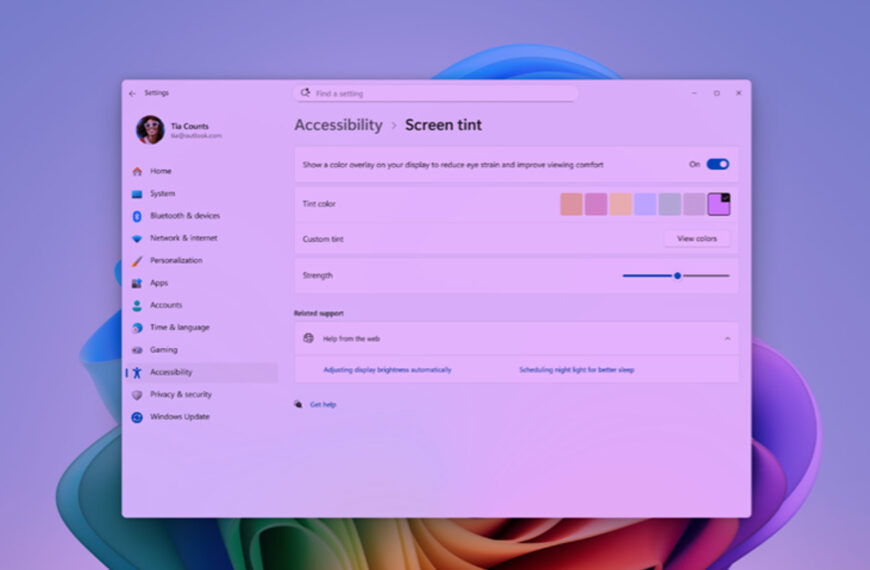870x570 pixels.
Task: Maximize the Settings window
Action: pyautogui.click(x=716, y=93)
